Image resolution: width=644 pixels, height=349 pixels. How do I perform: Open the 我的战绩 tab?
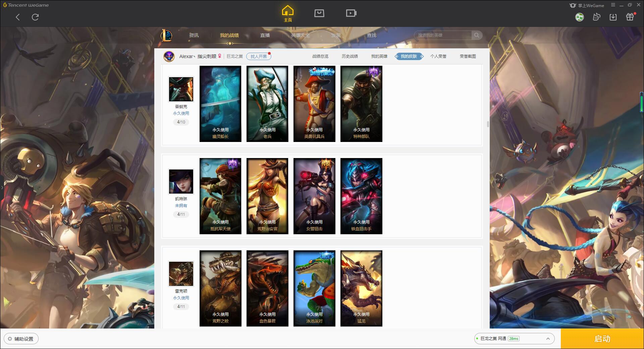(229, 35)
